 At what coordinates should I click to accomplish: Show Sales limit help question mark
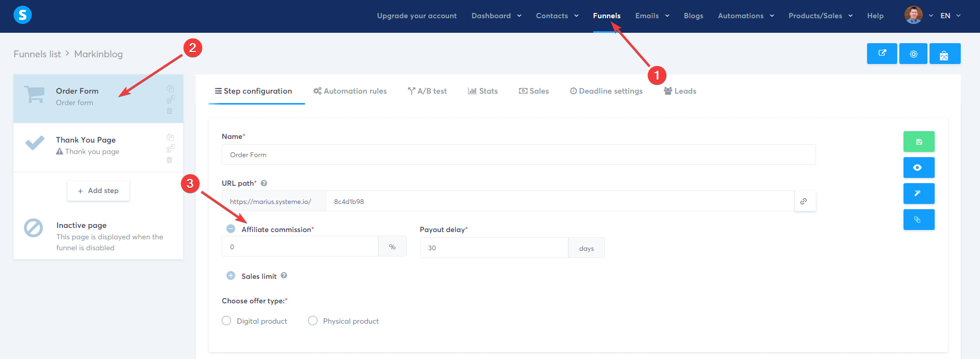[284, 276]
